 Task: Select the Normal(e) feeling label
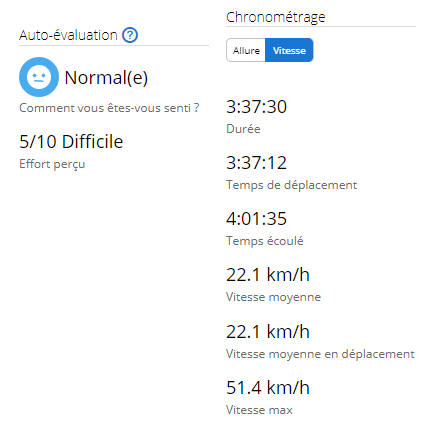click(106, 78)
